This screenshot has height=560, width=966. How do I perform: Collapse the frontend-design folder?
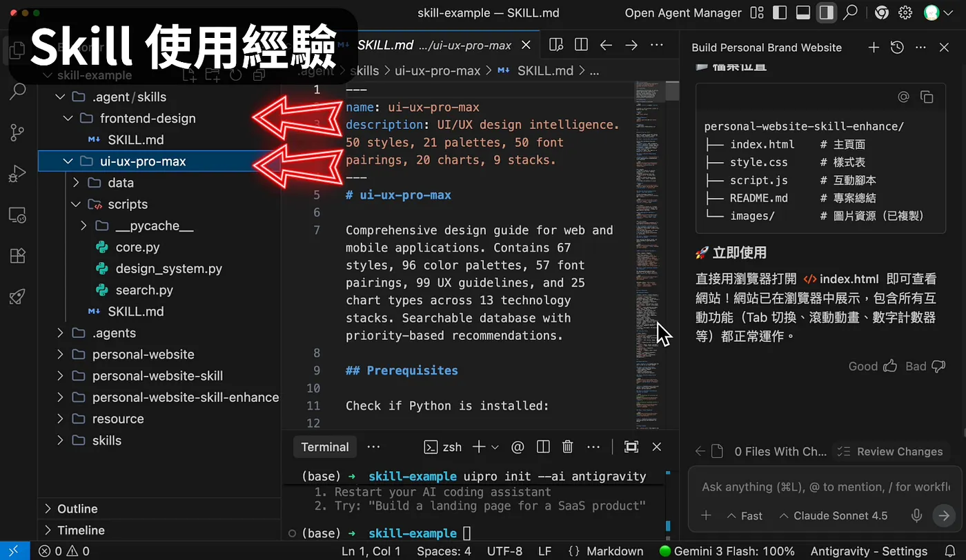click(68, 118)
